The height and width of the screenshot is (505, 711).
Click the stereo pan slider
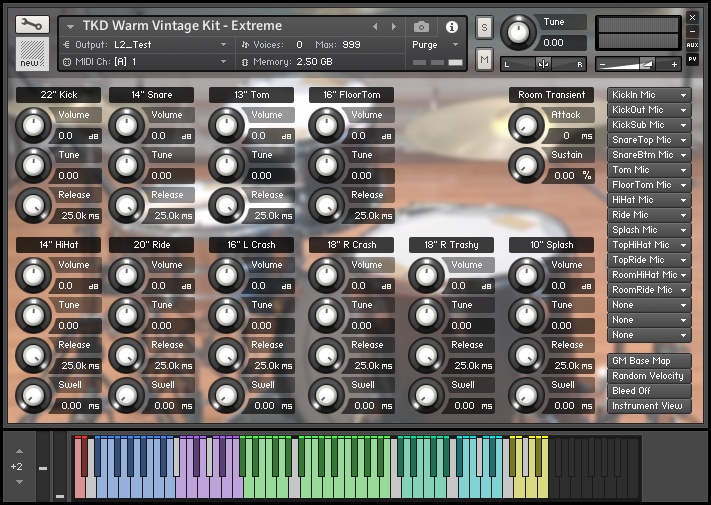point(543,64)
